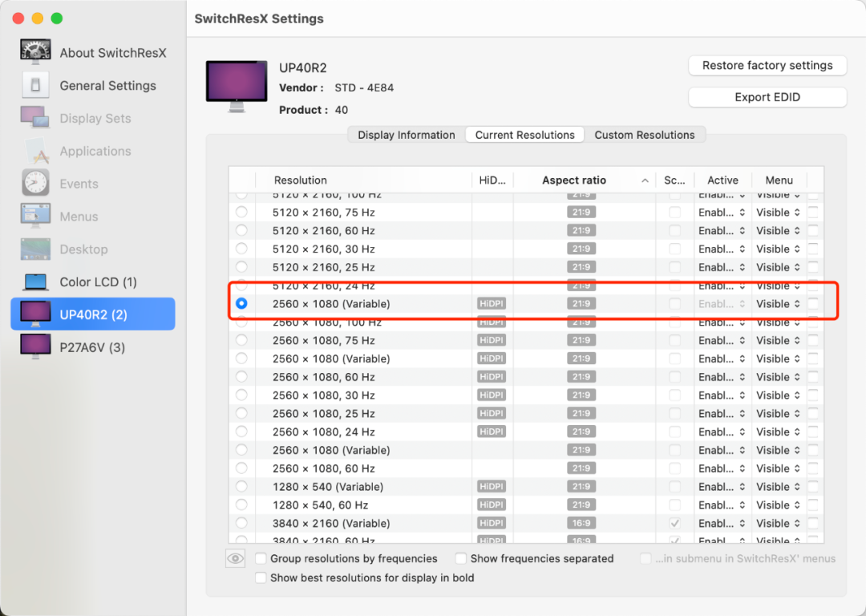Screen dimensions: 866x616
Task: Open Active dropdown for 5120 × 2160, 60 Hz
Action: click(x=722, y=231)
